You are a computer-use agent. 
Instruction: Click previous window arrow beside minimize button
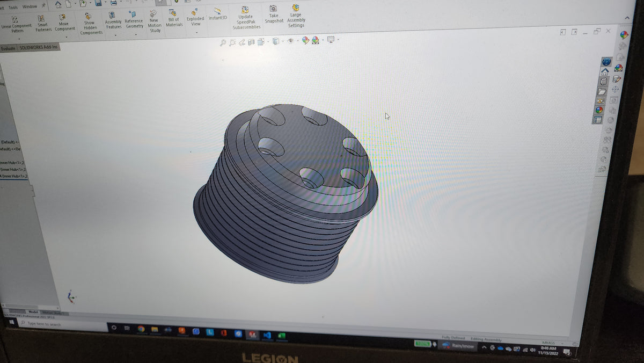click(x=562, y=33)
